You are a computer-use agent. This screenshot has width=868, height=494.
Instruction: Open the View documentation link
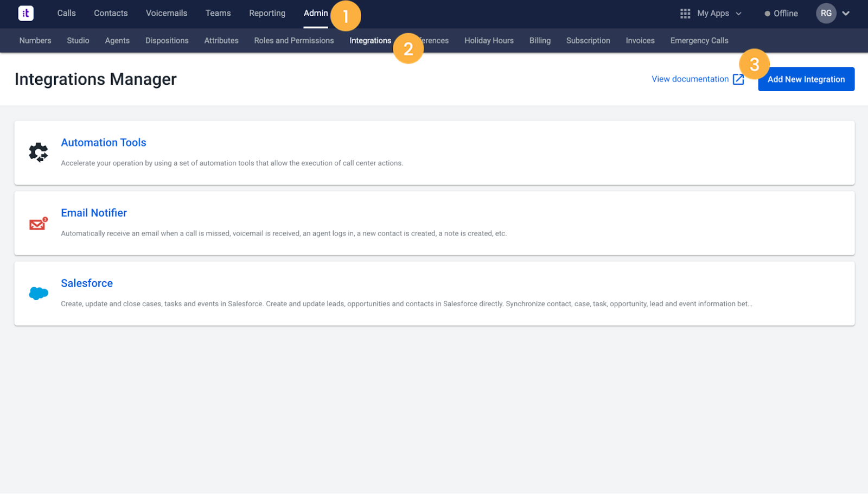click(690, 79)
